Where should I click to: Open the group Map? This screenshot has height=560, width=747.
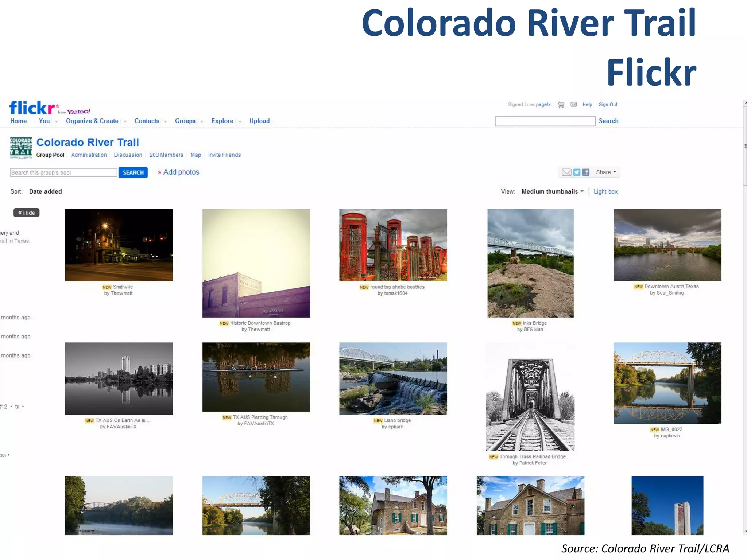coord(196,155)
